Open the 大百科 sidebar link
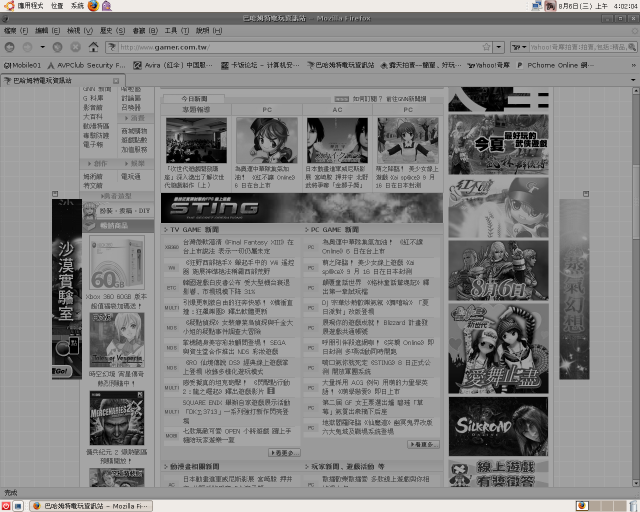This screenshot has width=640, height=512. (x=93, y=117)
